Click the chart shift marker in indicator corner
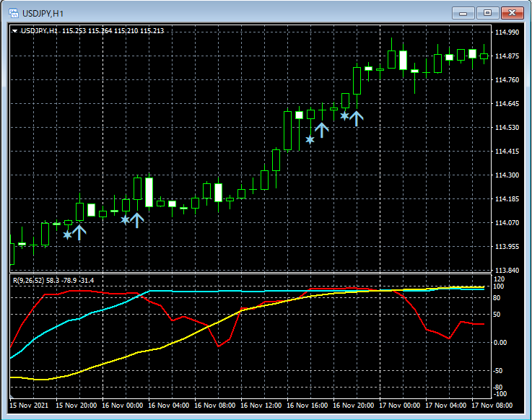 12,396
